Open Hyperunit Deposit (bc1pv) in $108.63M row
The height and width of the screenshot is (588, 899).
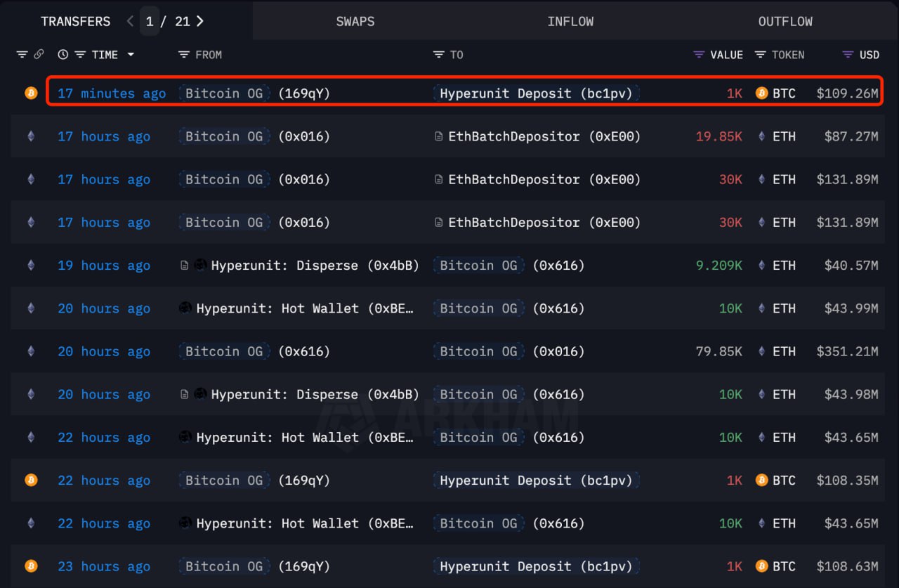(537, 566)
